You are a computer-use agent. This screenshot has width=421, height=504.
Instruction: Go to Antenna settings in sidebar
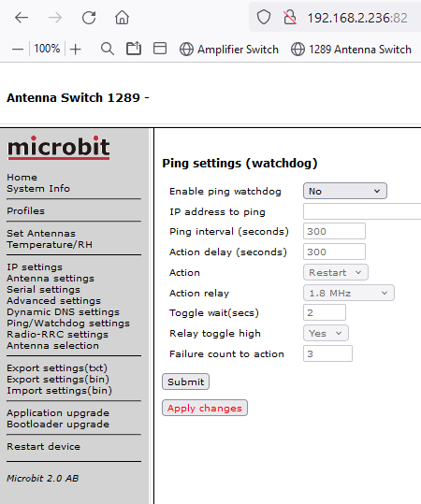[51, 278]
